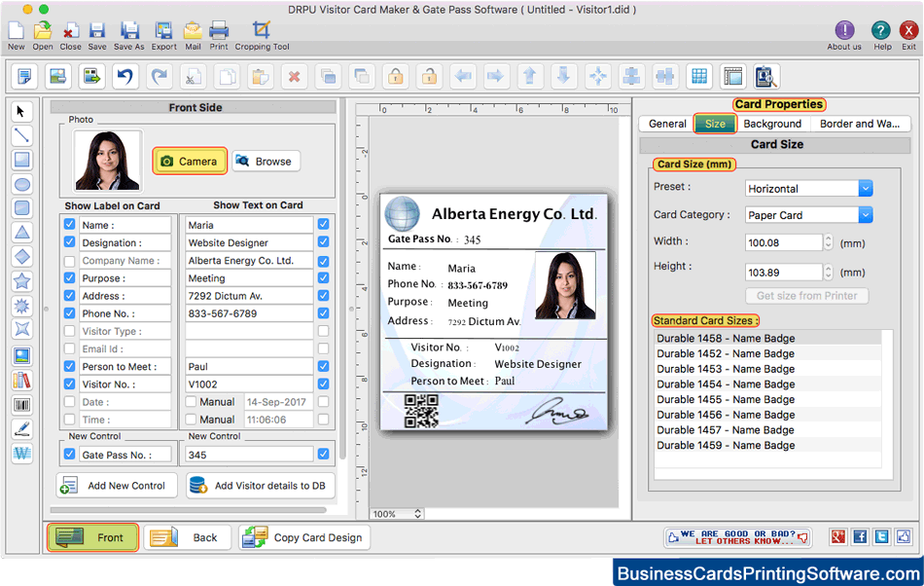Select the Triangle shape tool
Viewport: 924px width, 586px height.
[x=21, y=233]
